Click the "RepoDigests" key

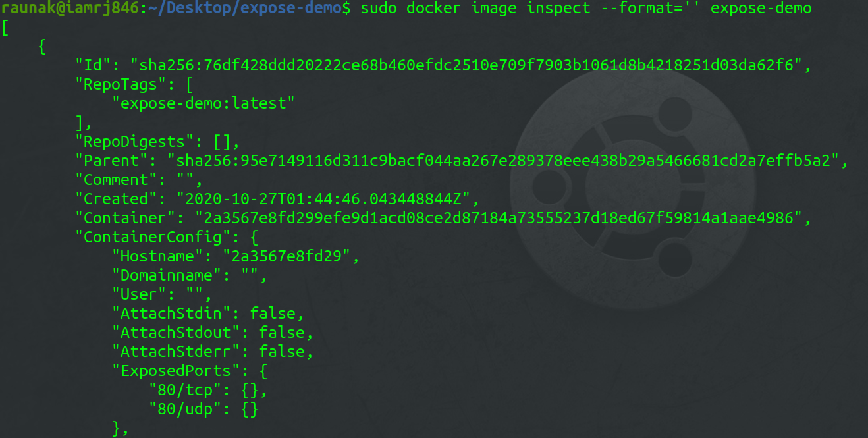point(130,142)
